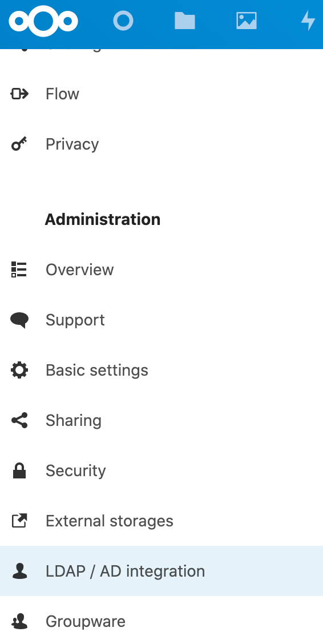The width and height of the screenshot is (323, 644).
Task: Click the Privacy key icon
Action: [19, 144]
